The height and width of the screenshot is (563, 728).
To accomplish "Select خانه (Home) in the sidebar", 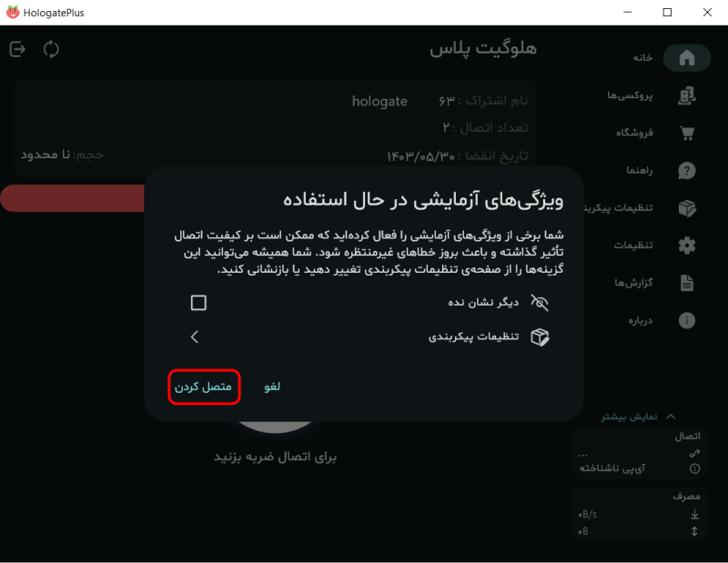I will coord(687,57).
